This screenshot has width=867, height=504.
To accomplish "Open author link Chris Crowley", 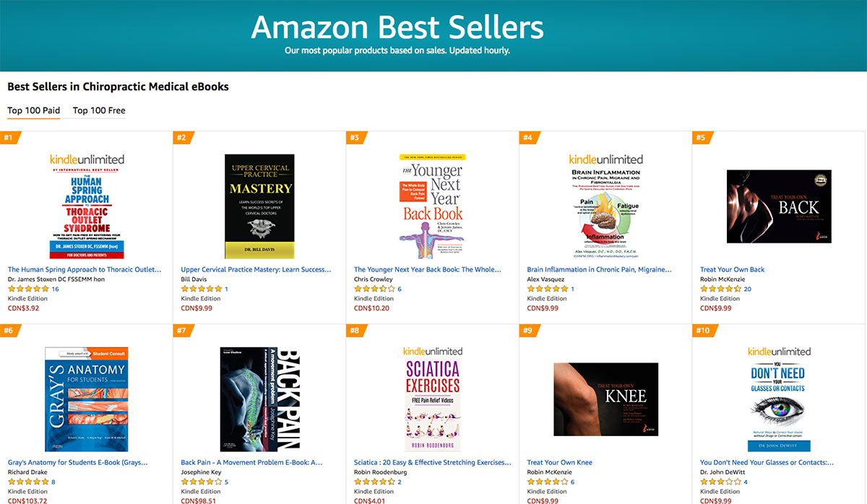I will click(x=374, y=279).
